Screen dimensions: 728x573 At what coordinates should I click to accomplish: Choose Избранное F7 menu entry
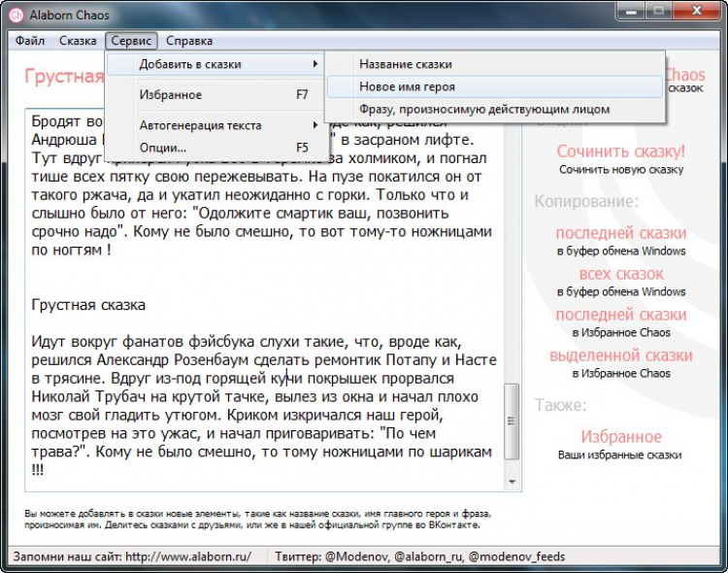click(x=215, y=95)
